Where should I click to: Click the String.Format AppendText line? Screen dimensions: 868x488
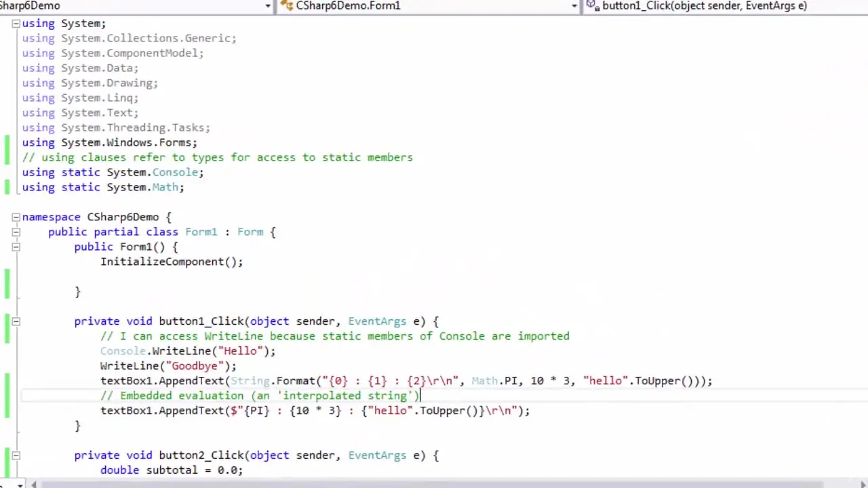pyautogui.click(x=406, y=382)
